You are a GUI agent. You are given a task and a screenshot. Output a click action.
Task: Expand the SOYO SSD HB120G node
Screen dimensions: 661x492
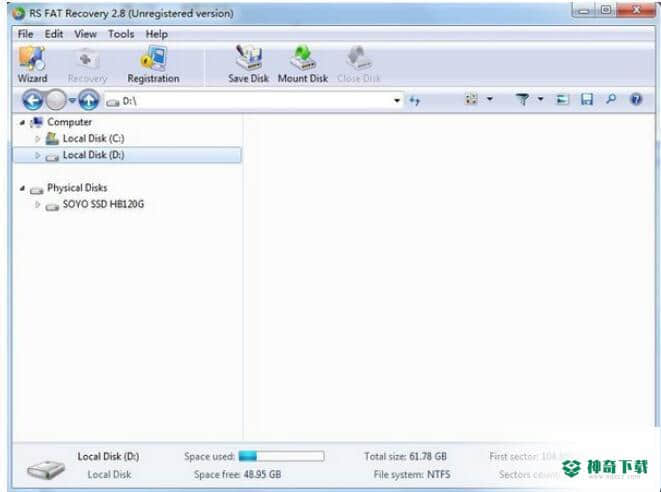37,205
